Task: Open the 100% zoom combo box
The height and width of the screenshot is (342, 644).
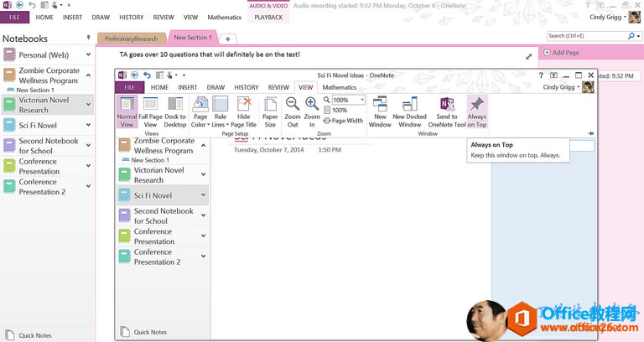Action: 348,100
